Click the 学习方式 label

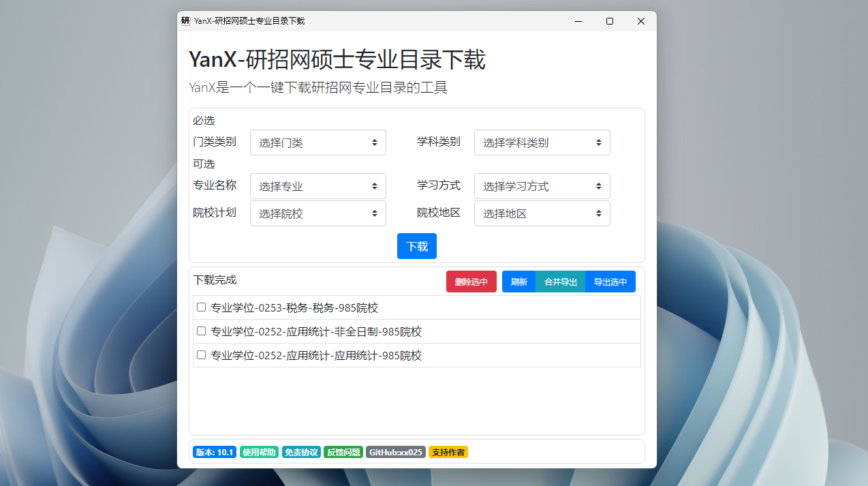(x=439, y=185)
